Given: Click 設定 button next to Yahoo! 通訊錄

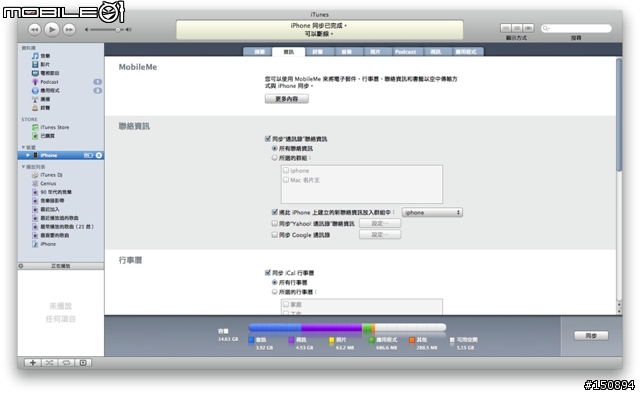Looking at the screenshot, I should tap(380, 223).
